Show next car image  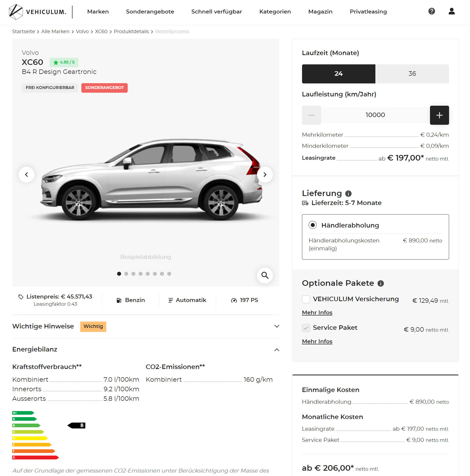265,175
